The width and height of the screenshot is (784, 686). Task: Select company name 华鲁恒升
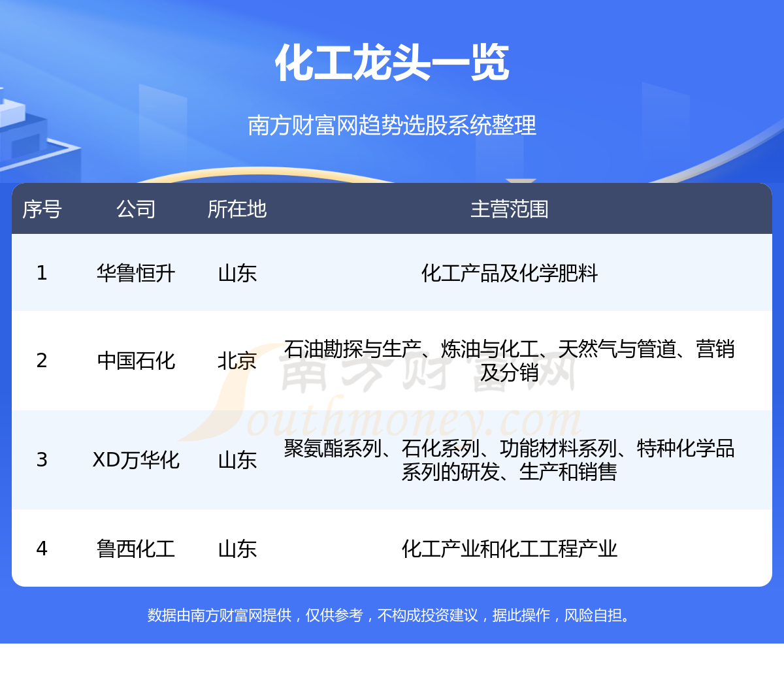tap(136, 272)
